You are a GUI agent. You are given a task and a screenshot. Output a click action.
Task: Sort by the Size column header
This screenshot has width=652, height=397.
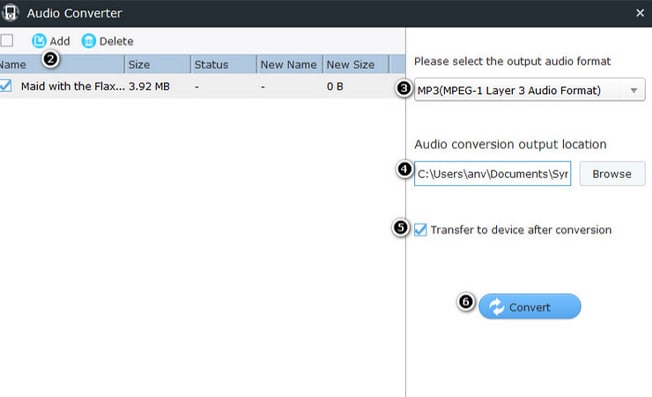click(157, 64)
